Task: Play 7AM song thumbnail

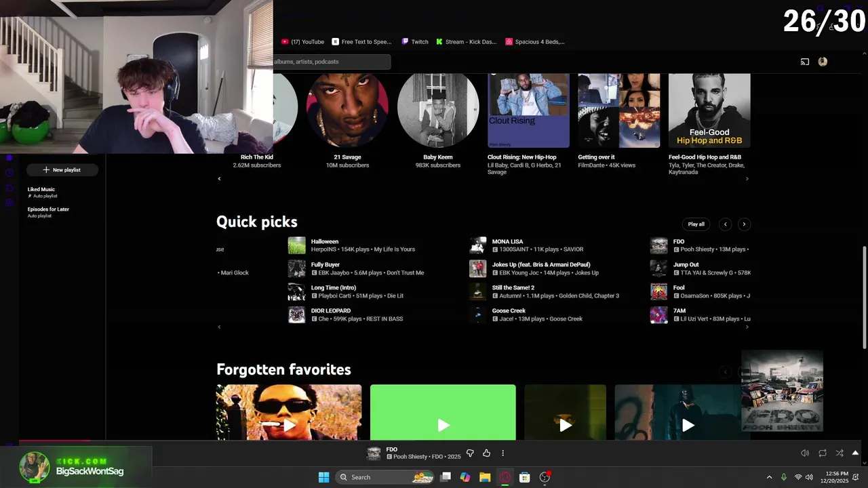Action: (658, 314)
